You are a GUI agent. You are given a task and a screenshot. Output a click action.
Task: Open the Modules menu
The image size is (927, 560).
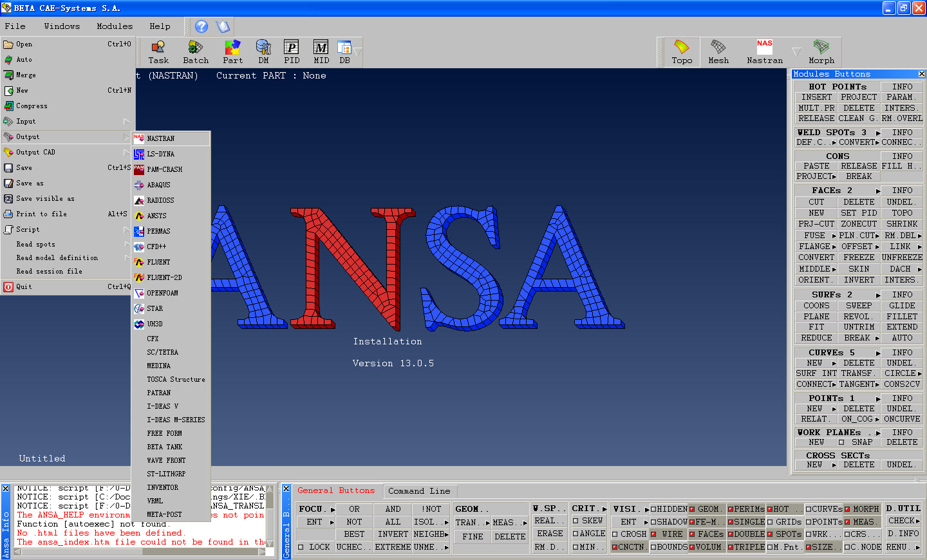[x=115, y=26]
